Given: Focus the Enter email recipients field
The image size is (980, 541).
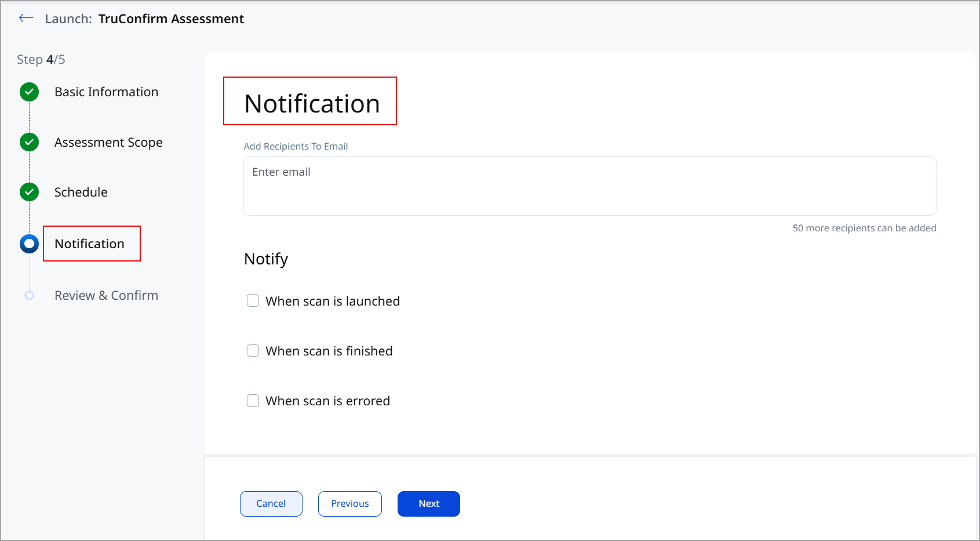Looking at the screenshot, I should coord(589,186).
